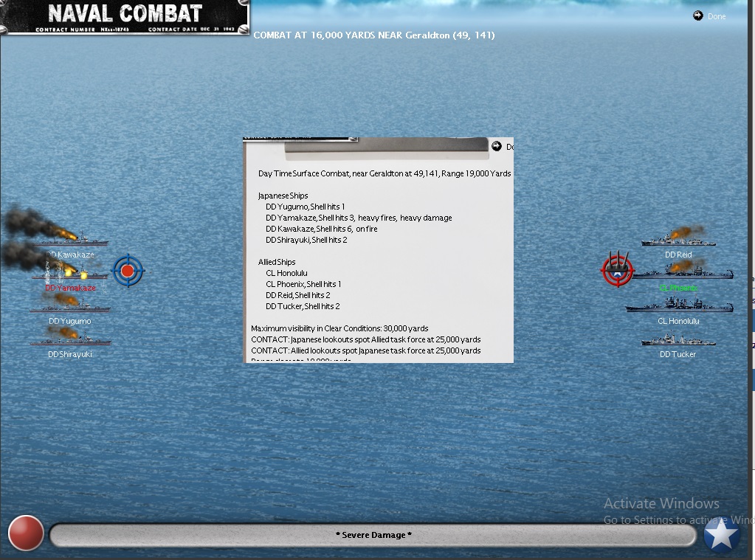The width and height of the screenshot is (755, 560).
Task: Click the 'Japanese Ships' heading in report
Action: coord(283,196)
